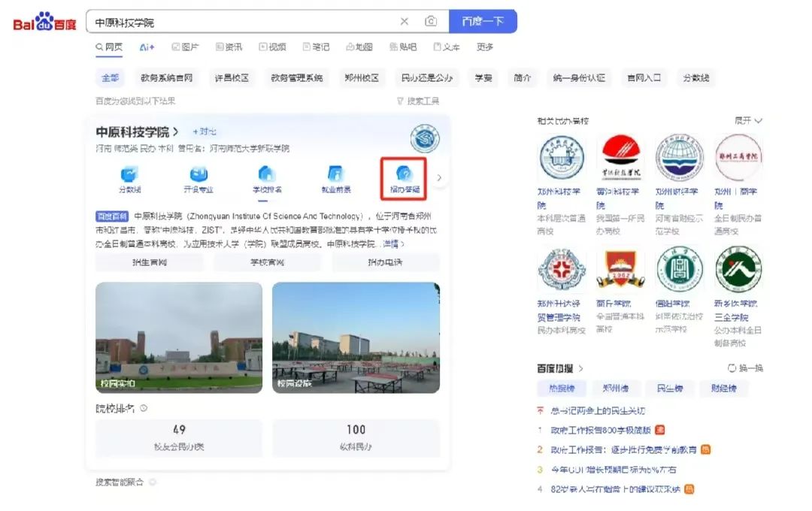
Task: Open the 新乡医学院三全学院 logo
Action: 738,269
